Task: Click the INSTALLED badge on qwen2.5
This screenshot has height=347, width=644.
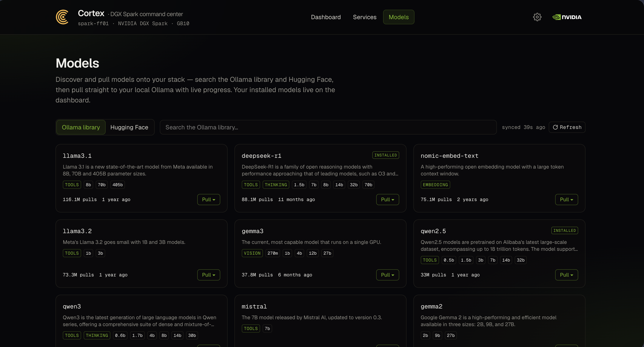Action: click(x=564, y=230)
